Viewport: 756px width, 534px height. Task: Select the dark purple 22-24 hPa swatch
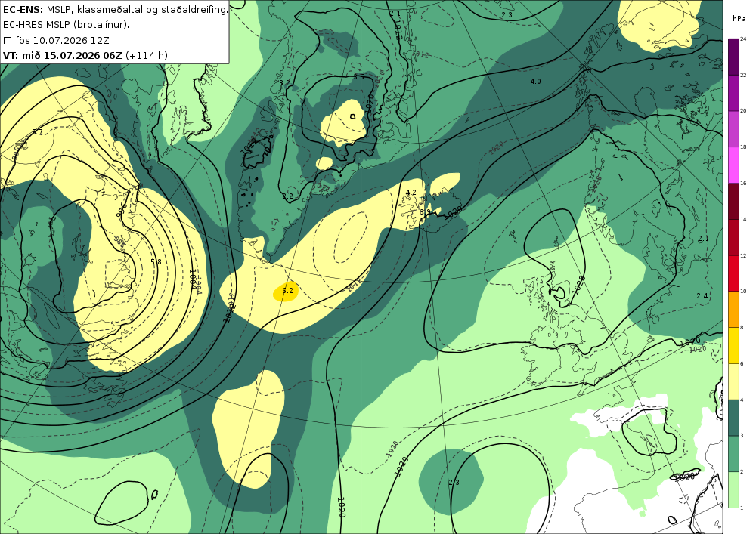733,57
